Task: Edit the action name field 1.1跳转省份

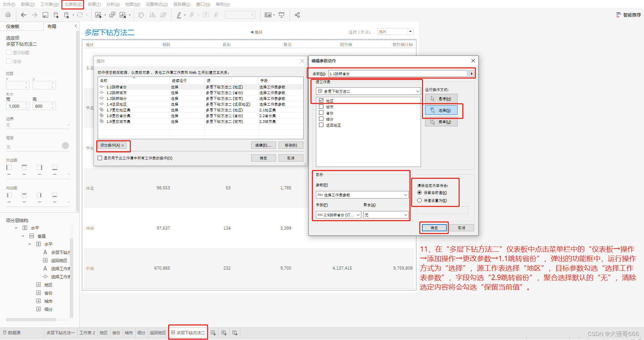Action: [x=398, y=73]
